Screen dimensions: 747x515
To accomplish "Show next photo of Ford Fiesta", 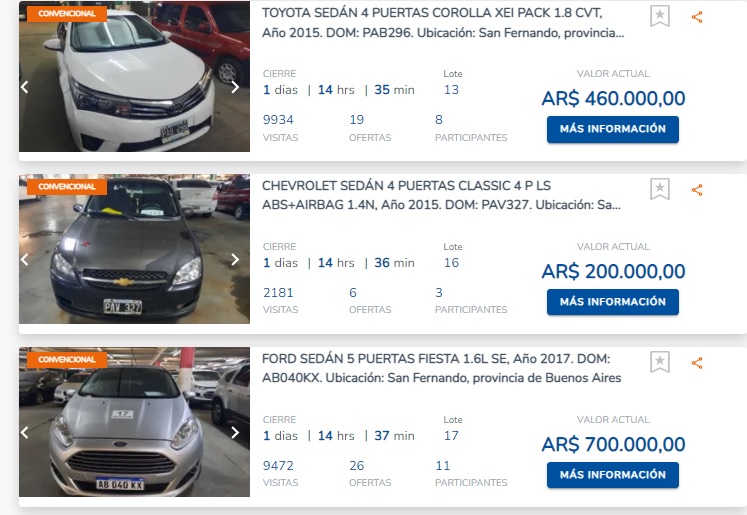I will (x=235, y=433).
